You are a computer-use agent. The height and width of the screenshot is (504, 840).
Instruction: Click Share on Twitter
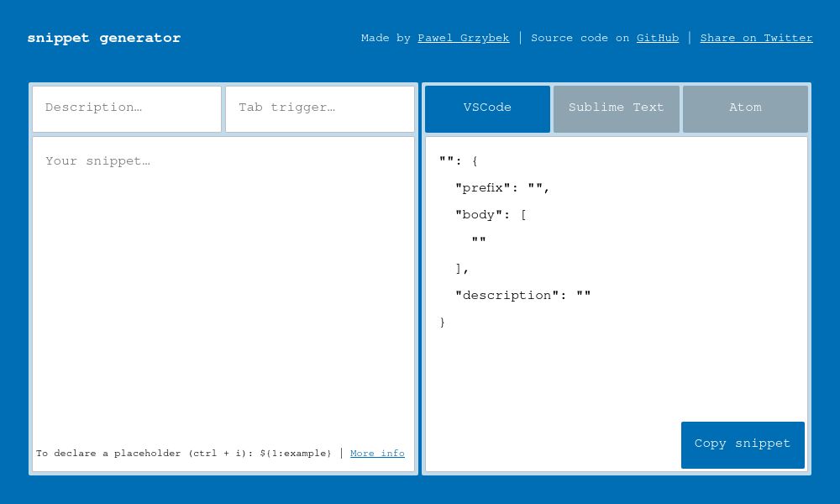click(756, 38)
